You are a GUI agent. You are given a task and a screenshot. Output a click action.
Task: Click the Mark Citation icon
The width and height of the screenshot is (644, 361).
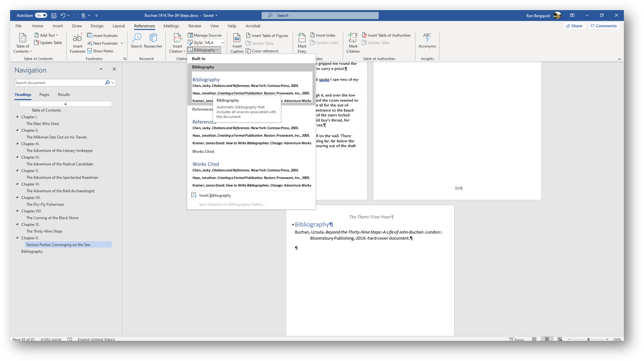353,39
